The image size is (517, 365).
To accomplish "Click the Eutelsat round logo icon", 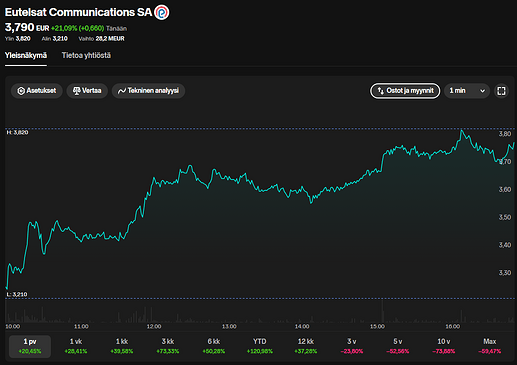I will (x=162, y=13).
